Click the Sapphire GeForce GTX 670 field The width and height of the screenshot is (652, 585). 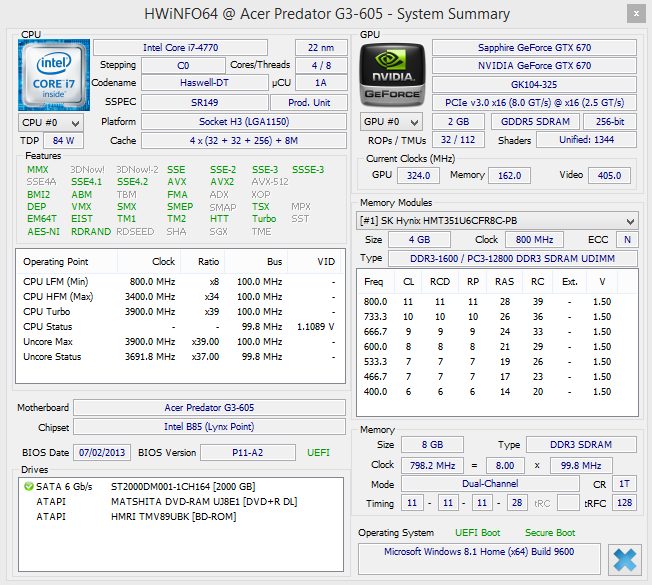click(534, 48)
